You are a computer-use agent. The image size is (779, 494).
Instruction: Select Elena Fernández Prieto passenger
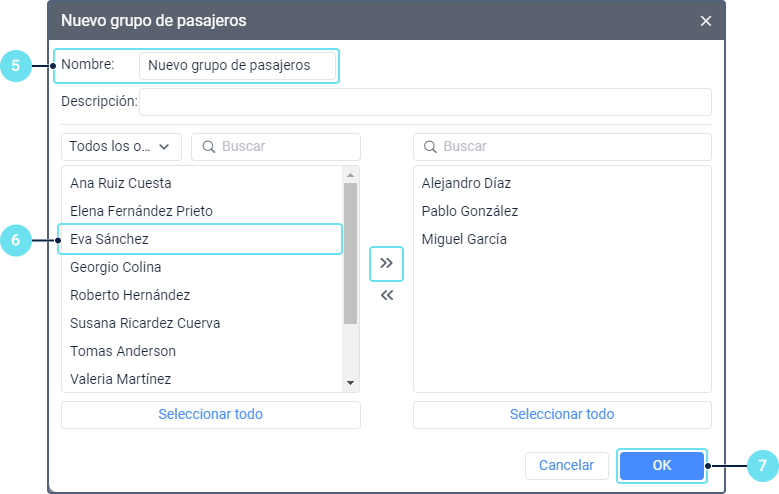141,211
